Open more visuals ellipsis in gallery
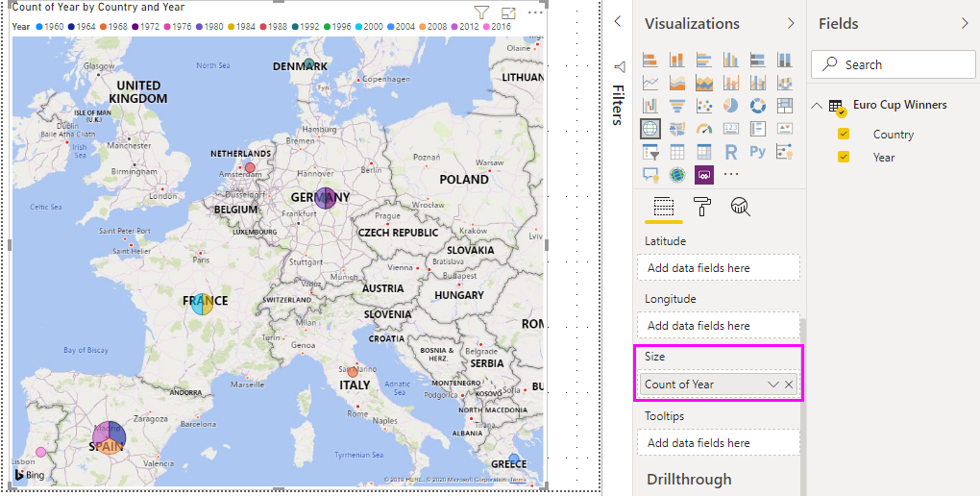 [x=730, y=175]
